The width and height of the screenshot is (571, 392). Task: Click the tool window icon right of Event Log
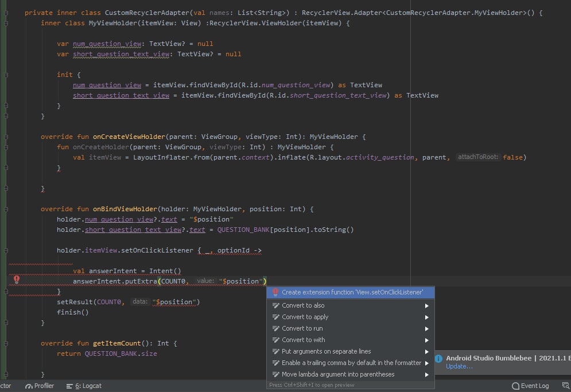[565, 386]
